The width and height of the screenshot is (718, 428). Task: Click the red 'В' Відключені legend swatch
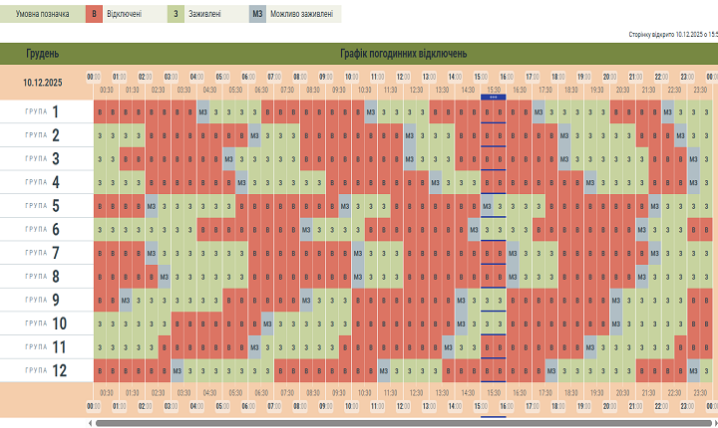(x=93, y=15)
